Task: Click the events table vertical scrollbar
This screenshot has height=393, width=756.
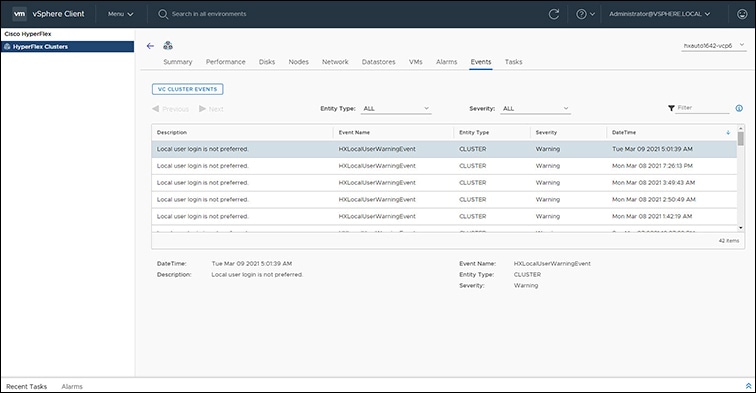Action: [x=741, y=178]
